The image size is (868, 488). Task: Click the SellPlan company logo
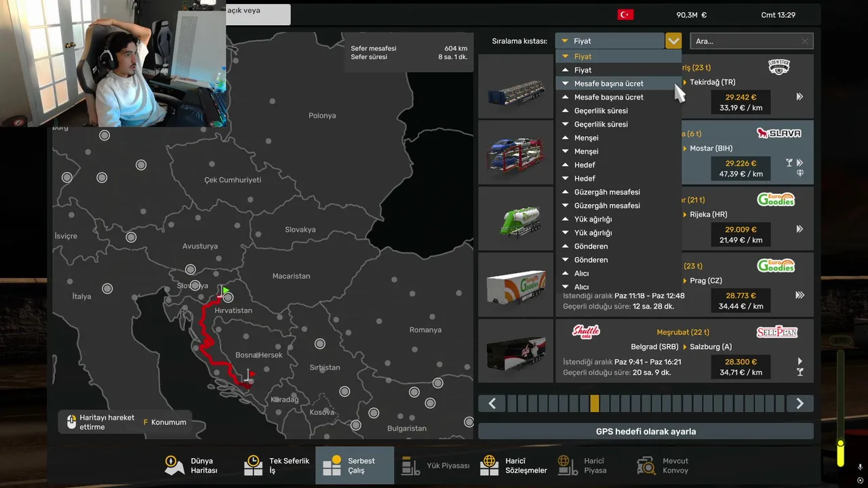(x=777, y=332)
